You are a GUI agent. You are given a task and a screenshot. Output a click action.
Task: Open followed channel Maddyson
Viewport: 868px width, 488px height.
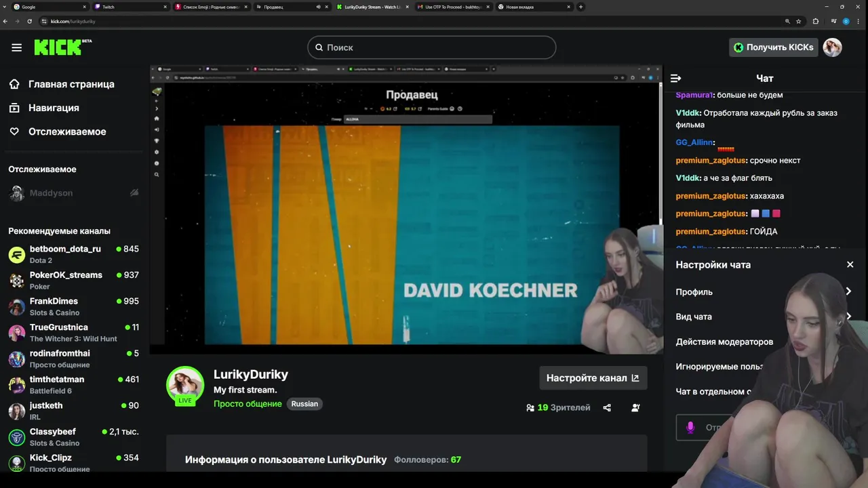(x=51, y=193)
